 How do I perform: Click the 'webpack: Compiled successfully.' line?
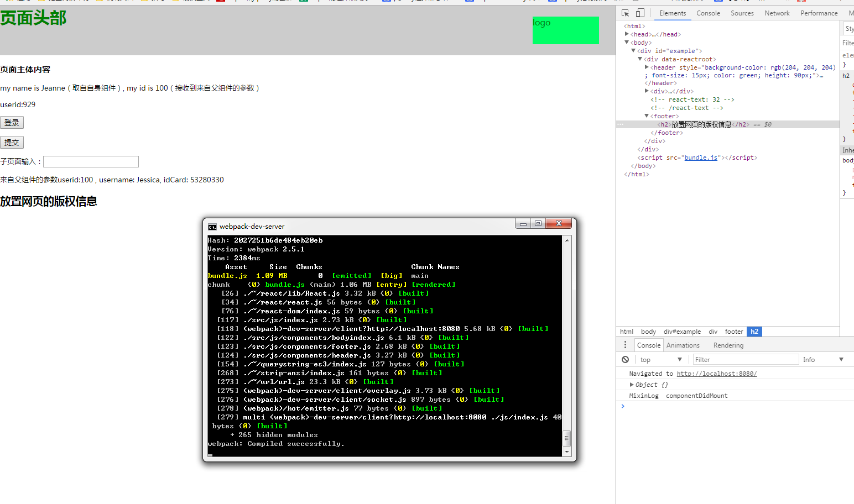click(x=276, y=444)
